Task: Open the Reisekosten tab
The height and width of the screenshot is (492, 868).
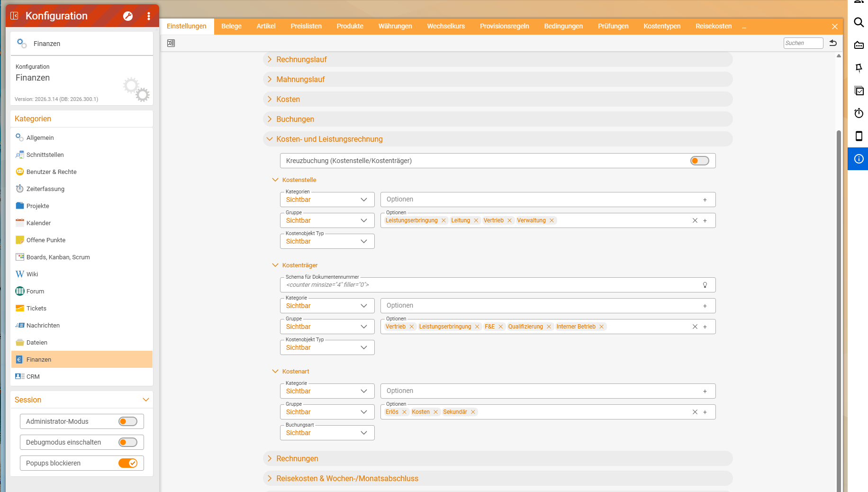Action: [x=714, y=26]
